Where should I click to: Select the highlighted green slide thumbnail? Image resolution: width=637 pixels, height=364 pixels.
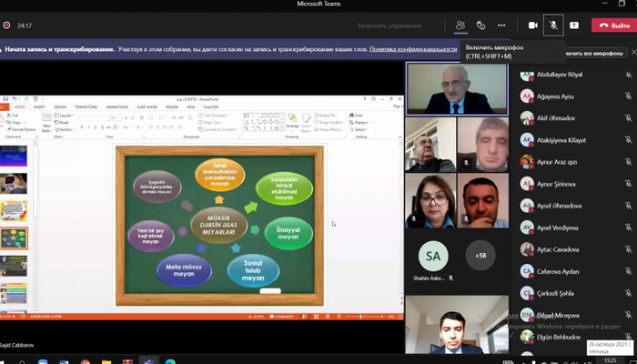[14, 238]
